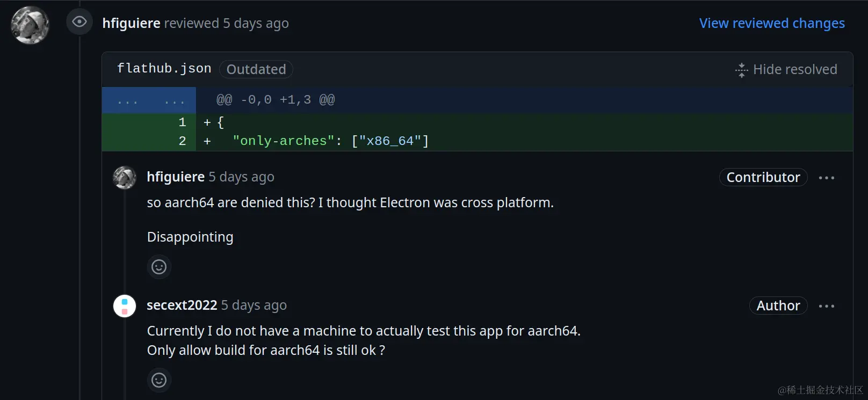
Task: Open View reviewed changes link
Action: 772,23
